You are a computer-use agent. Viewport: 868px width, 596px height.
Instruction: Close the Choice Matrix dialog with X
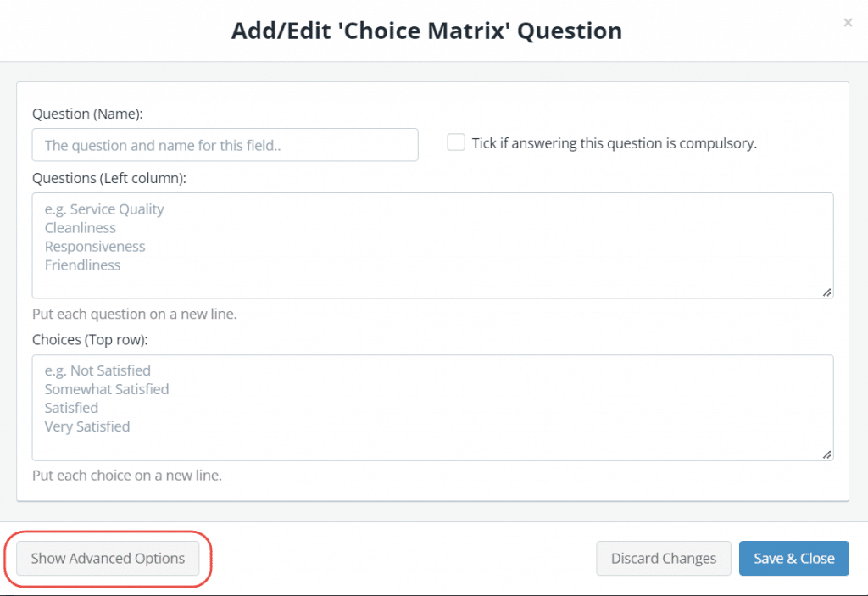pyautogui.click(x=848, y=23)
